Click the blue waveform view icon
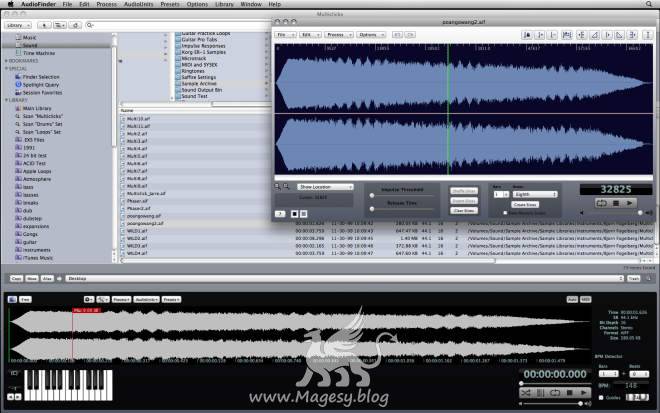 pos(12,299)
